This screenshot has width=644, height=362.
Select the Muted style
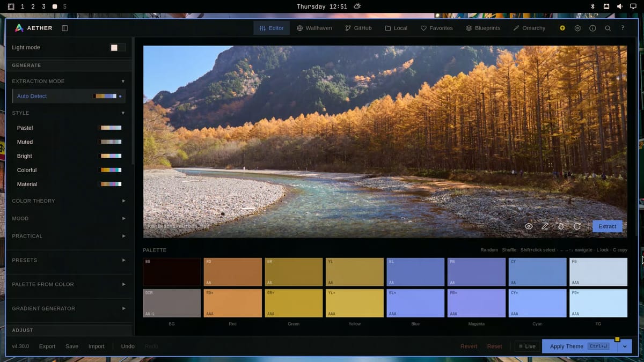point(69,142)
